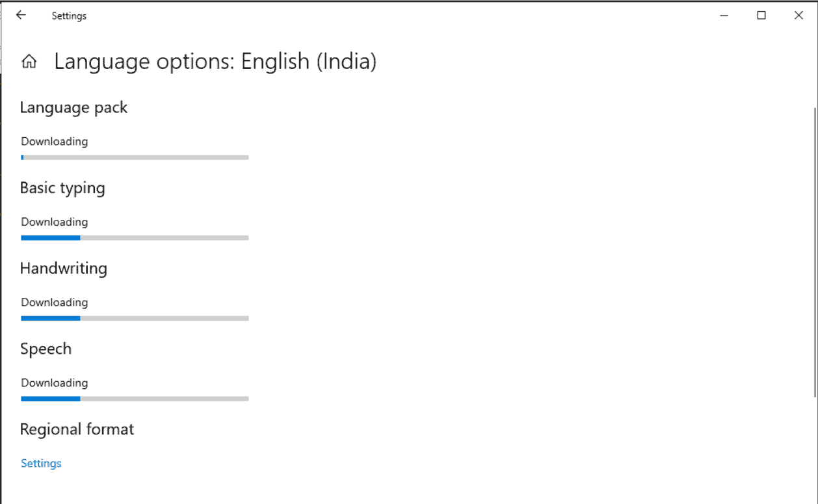Screen dimensions: 818x504
Task: Select the home icon beside the page title
Action: point(29,60)
